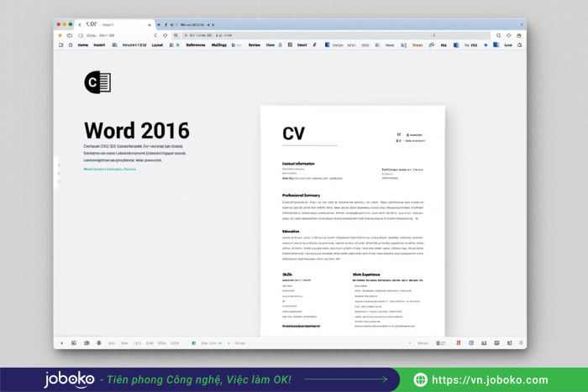Click the blue heart icon in ribbon
The height and width of the screenshot is (392, 588).
[486, 45]
